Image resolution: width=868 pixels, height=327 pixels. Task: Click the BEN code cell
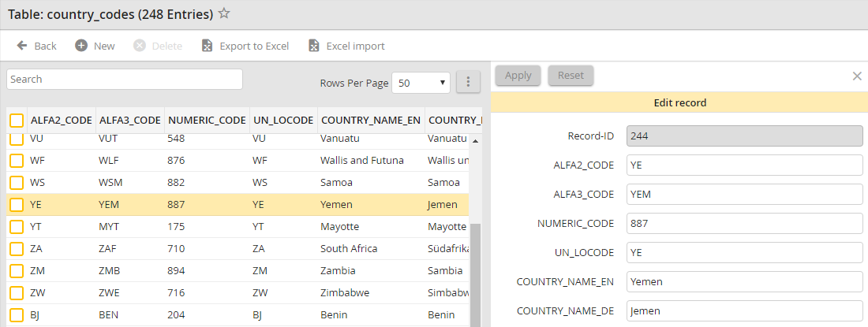point(109,315)
